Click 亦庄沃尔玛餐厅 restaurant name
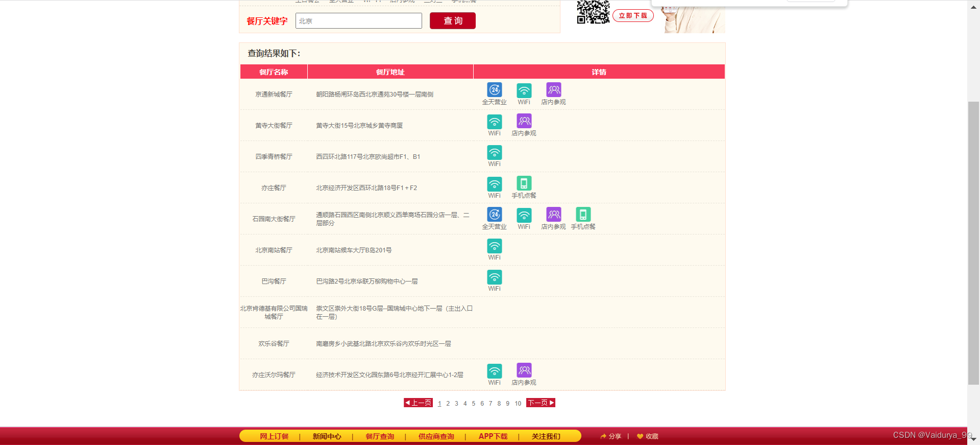The width and height of the screenshot is (980, 445). (274, 375)
